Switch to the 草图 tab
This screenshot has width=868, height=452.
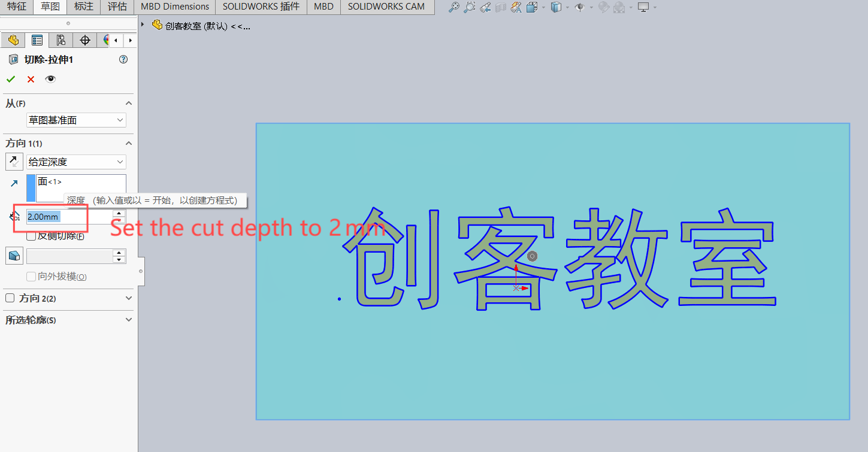pyautogui.click(x=50, y=7)
